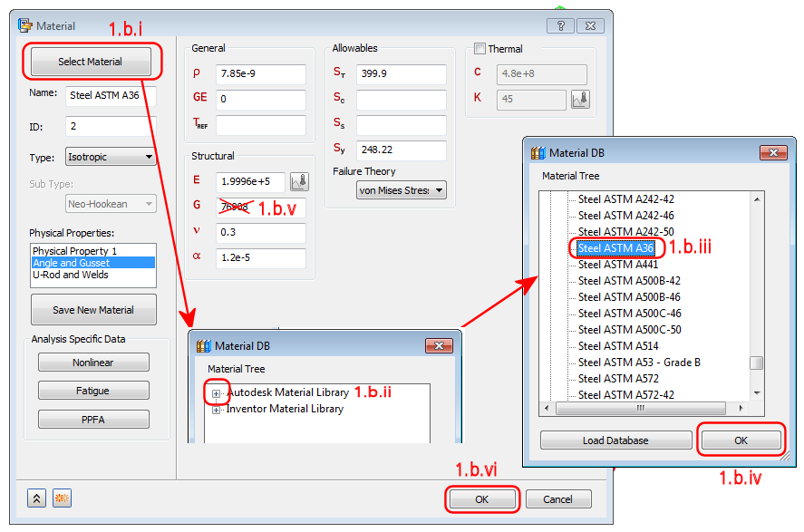Click the Poisson ratio ν field 0.3
This screenshot has width=804, height=532.
click(x=261, y=232)
